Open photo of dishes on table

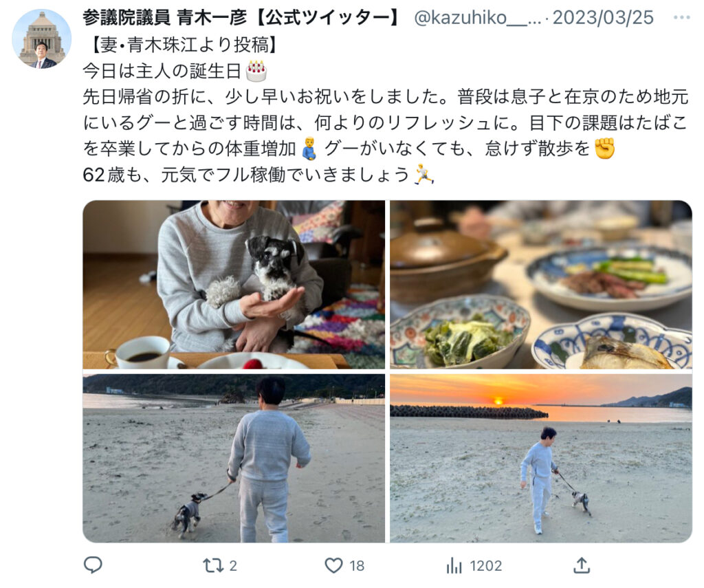pos(540,285)
